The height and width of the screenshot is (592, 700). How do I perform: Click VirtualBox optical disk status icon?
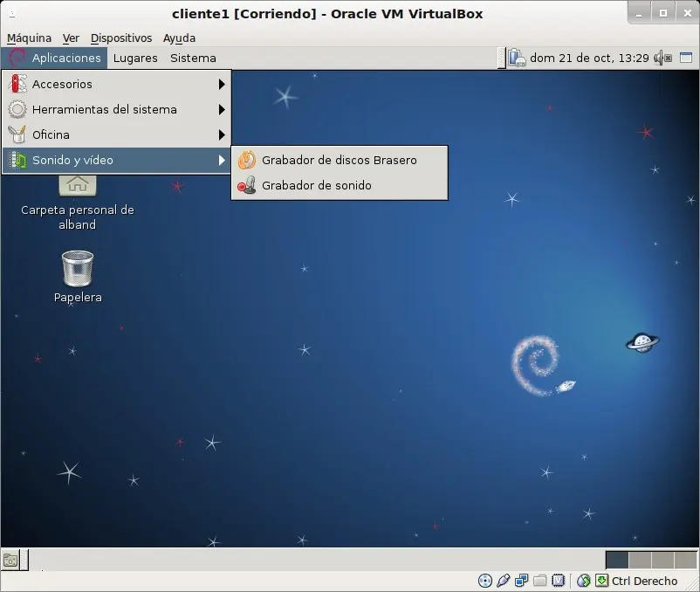point(484,581)
